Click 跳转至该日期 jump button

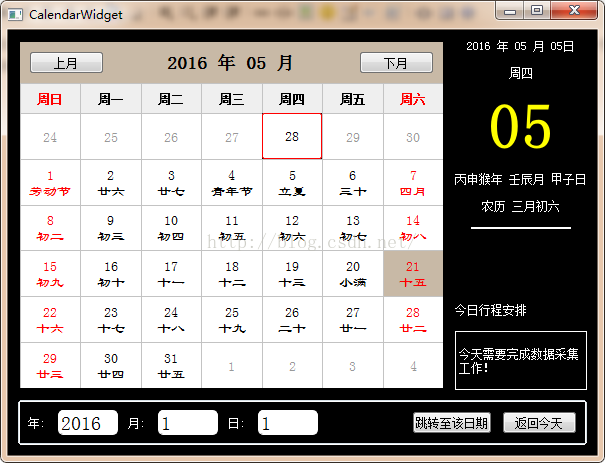click(x=451, y=423)
